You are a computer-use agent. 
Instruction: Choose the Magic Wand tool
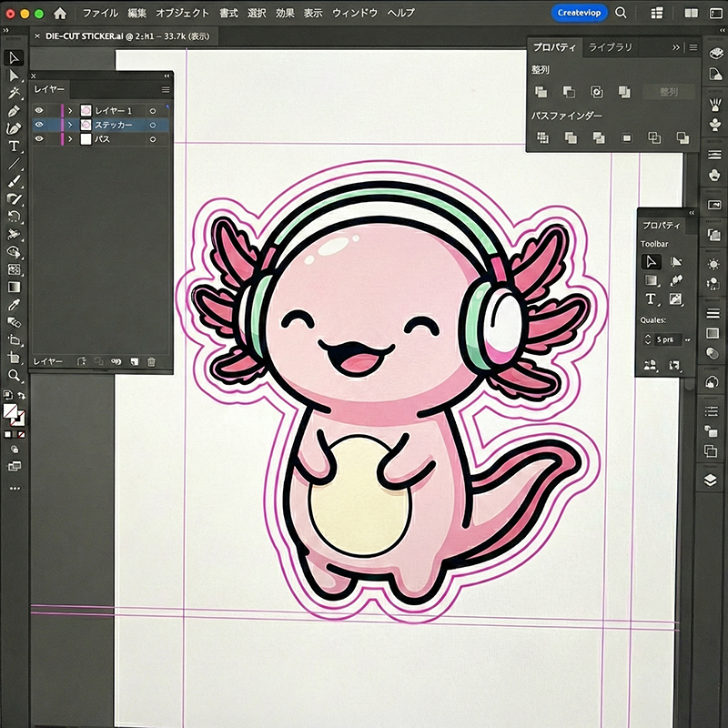coord(14,93)
